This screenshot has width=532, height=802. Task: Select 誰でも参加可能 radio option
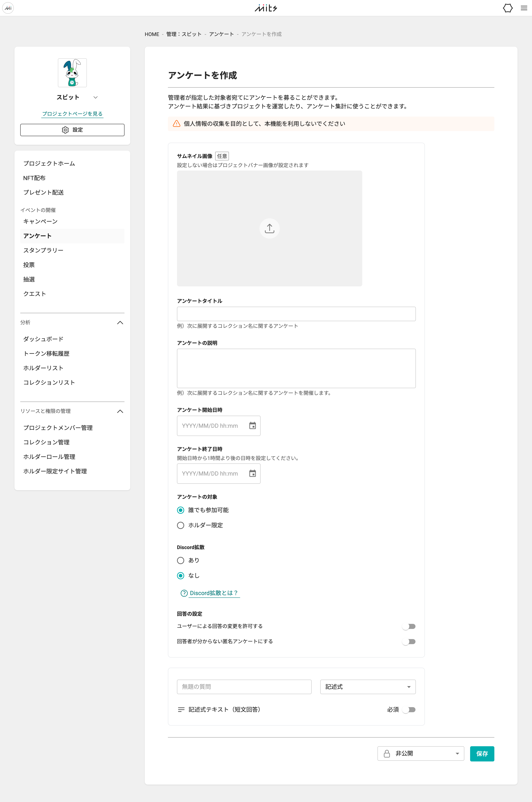click(x=181, y=510)
